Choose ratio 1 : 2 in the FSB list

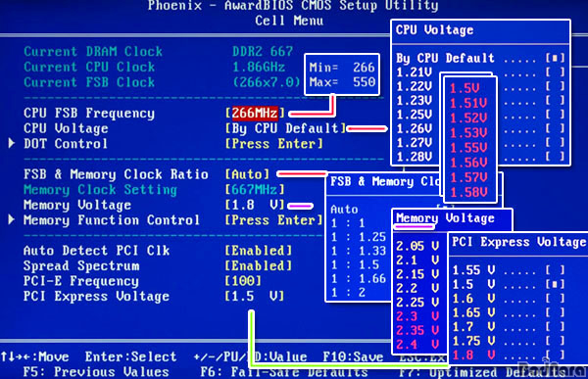(348, 293)
